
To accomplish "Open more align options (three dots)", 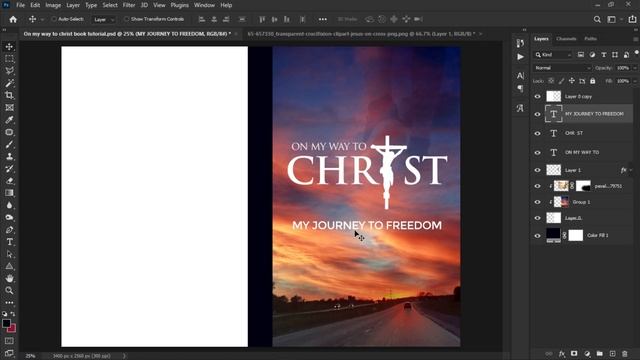I will (323, 19).
